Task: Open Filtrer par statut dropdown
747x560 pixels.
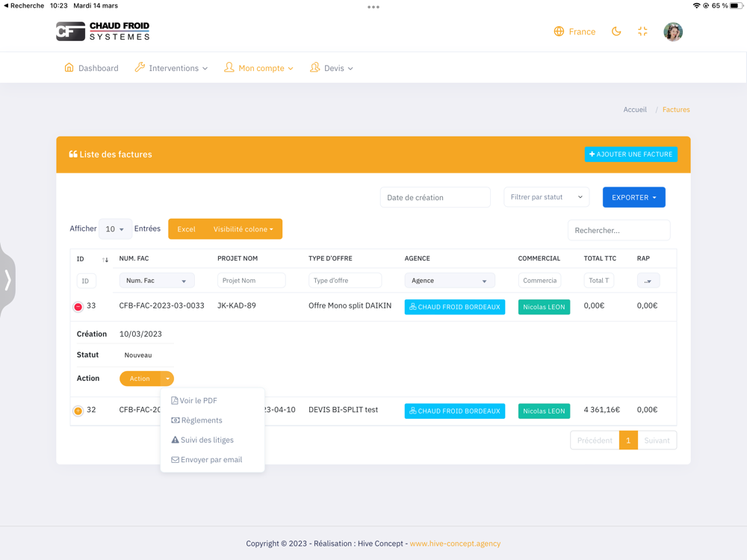Action: pos(547,197)
